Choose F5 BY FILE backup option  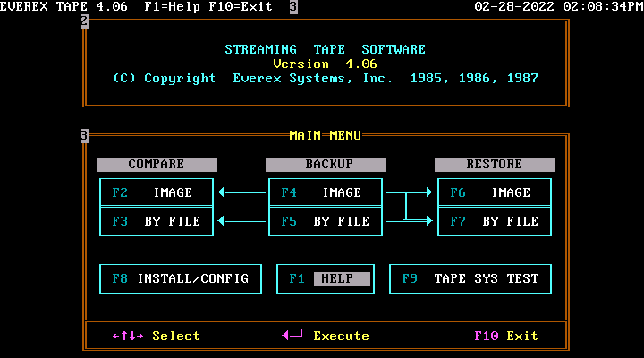(326, 221)
